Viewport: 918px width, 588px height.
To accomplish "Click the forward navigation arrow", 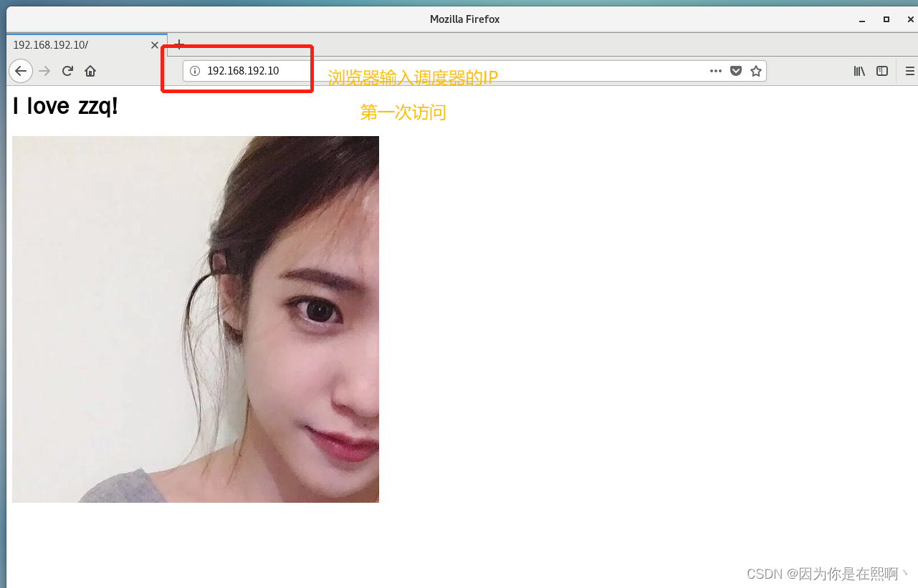I will 44,71.
